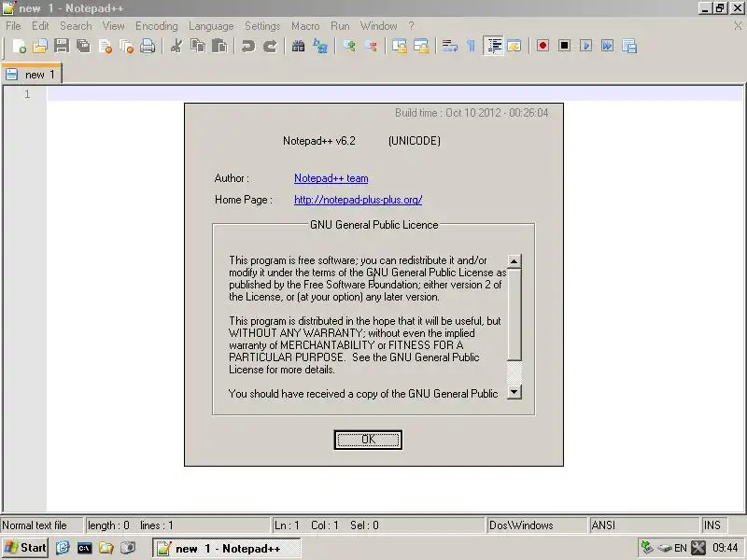Click the folder quick launch icon in taskbar
The width and height of the screenshot is (747, 560).
106,548
